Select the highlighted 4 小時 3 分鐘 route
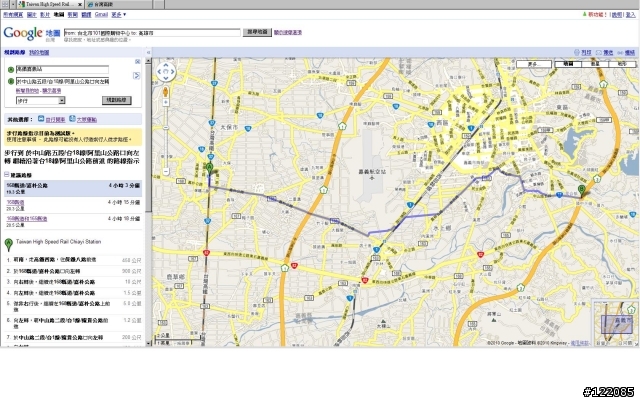 [x=73, y=189]
